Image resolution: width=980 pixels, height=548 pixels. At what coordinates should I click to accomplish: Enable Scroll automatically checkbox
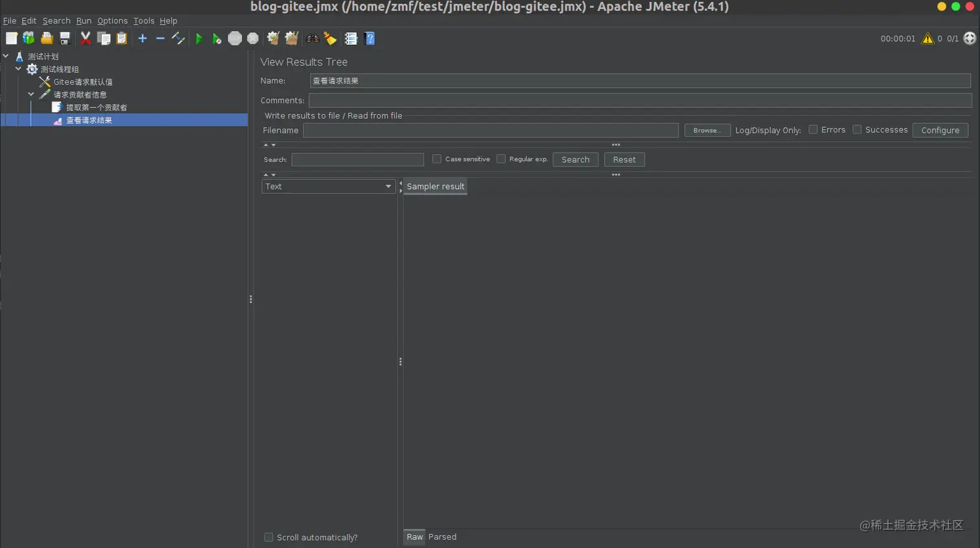(268, 537)
